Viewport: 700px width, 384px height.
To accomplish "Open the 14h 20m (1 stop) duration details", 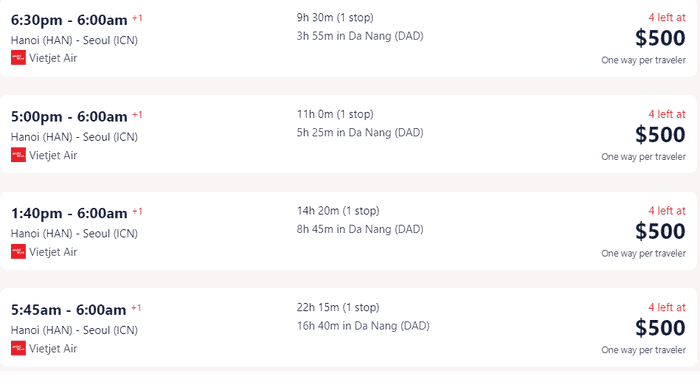I will click(x=338, y=211).
